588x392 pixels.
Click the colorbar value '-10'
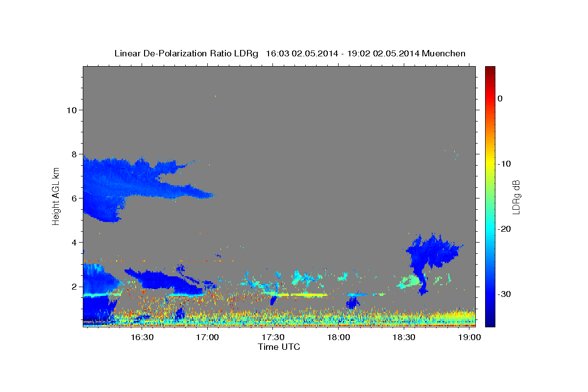pos(504,164)
